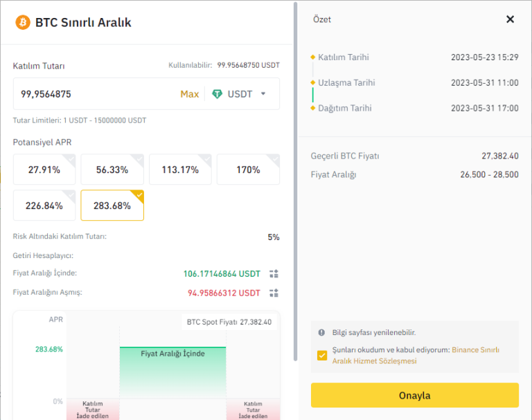Viewport: 532px width, 420px height.
Task: Click the selected 283.68% APR tile
Action: coord(112,206)
